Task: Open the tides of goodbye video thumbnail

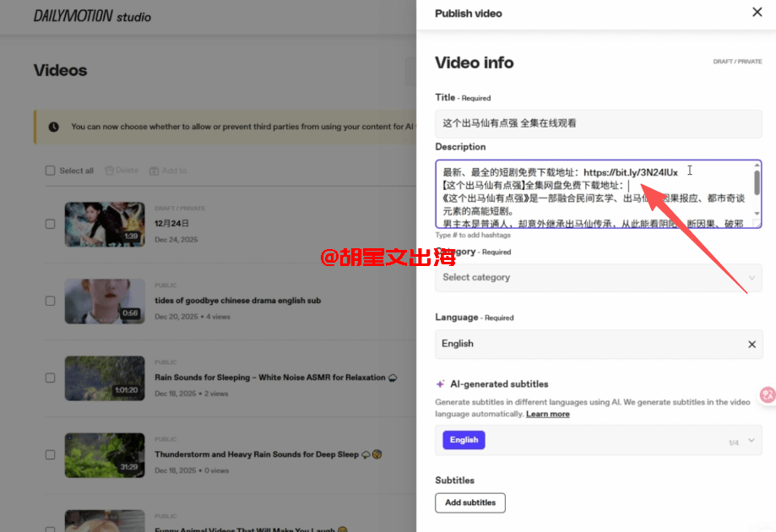Action: (x=105, y=301)
